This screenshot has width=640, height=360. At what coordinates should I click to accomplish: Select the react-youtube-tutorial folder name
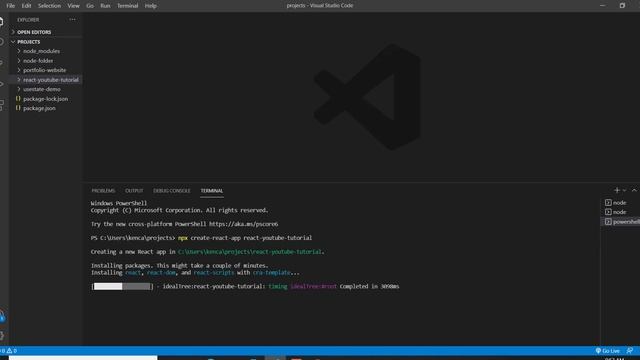point(51,80)
